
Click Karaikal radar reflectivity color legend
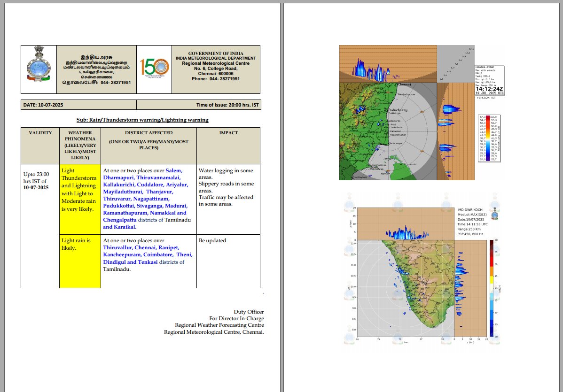pyautogui.click(x=489, y=138)
